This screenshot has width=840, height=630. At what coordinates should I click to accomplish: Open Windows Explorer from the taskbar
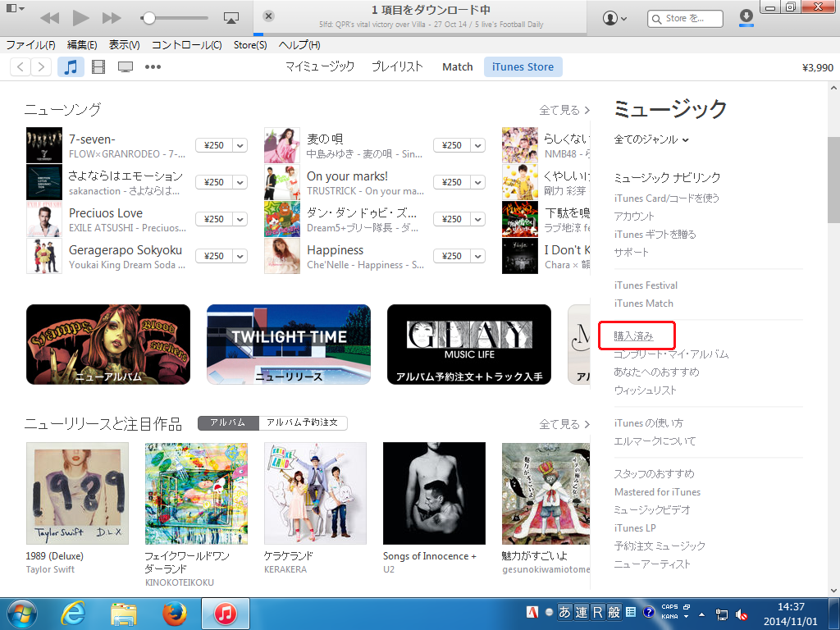124,614
